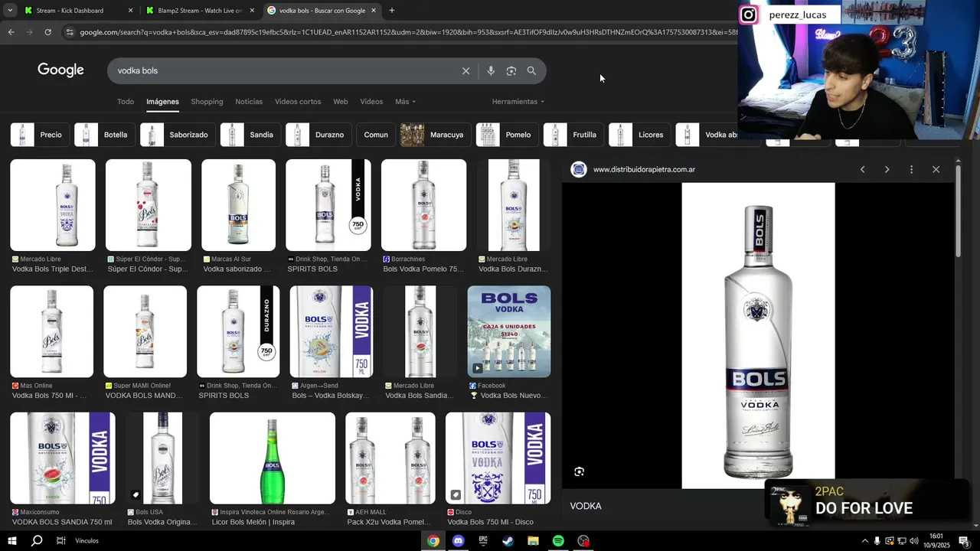Screen dimensions: 980x551
Task: Switch to the Blamp2 Stream tab
Action: (201, 11)
